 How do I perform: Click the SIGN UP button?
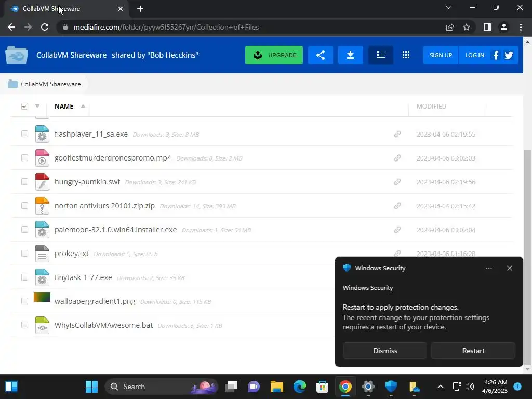(441, 55)
